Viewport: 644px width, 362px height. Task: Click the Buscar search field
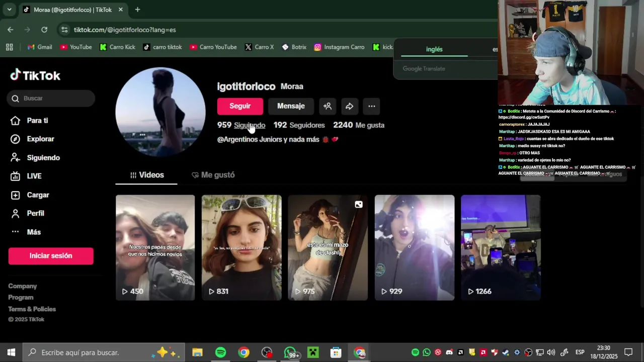pos(51,98)
